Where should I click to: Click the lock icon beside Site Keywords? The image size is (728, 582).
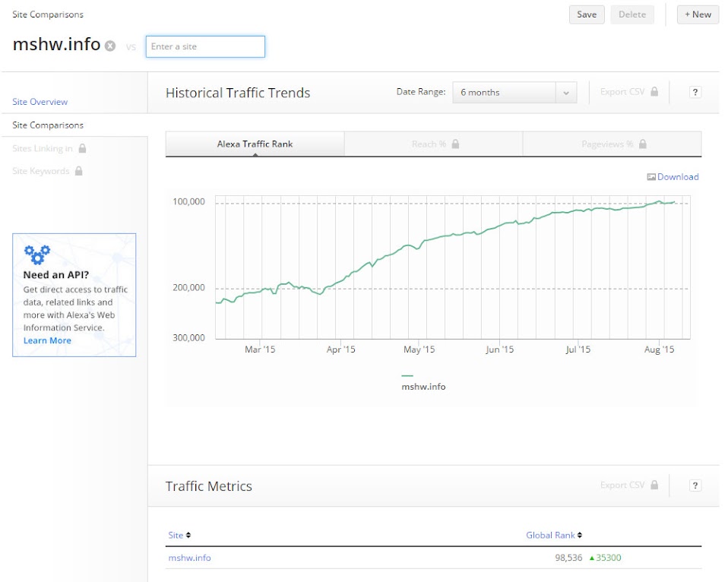79,171
